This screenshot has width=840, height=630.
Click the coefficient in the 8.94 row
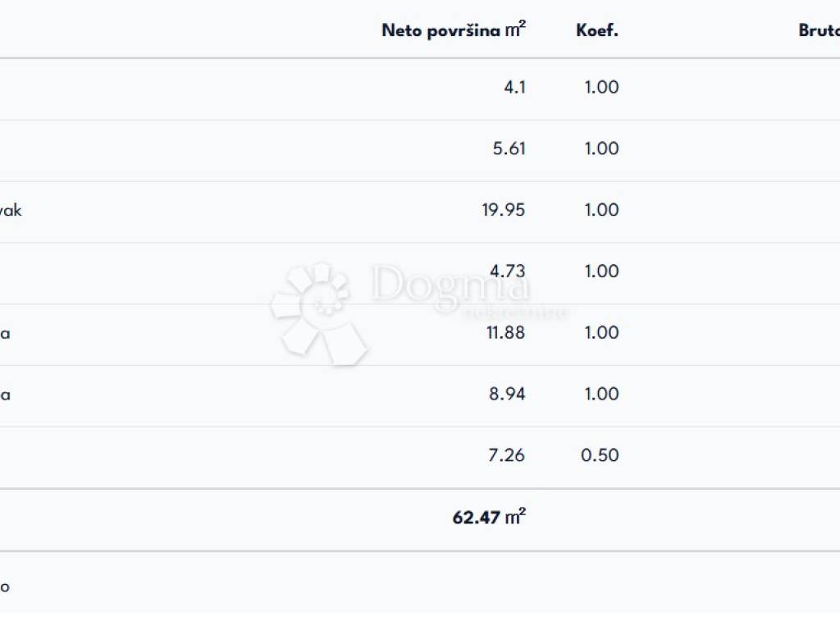(x=601, y=394)
